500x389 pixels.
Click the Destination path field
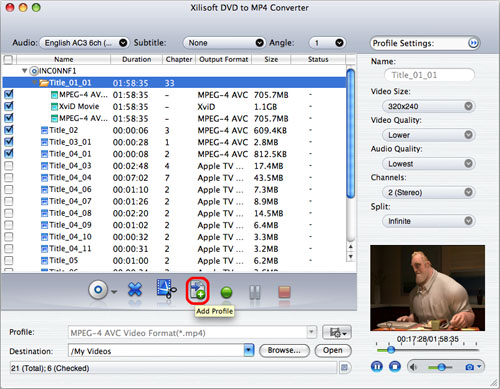[156, 350]
